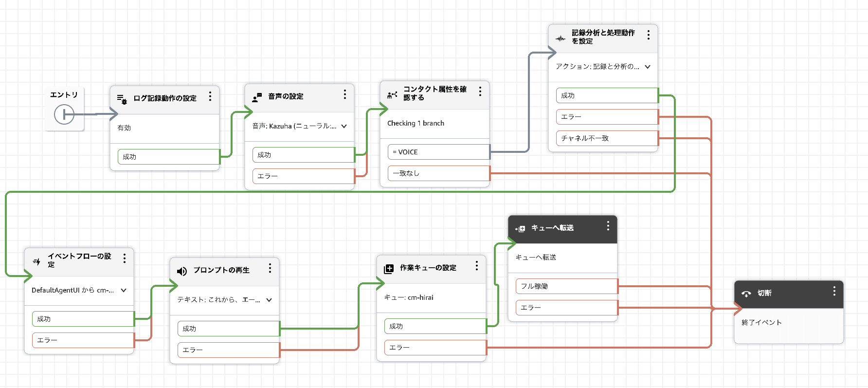Open kebab menu on イベントフローの設定 block

125,259
